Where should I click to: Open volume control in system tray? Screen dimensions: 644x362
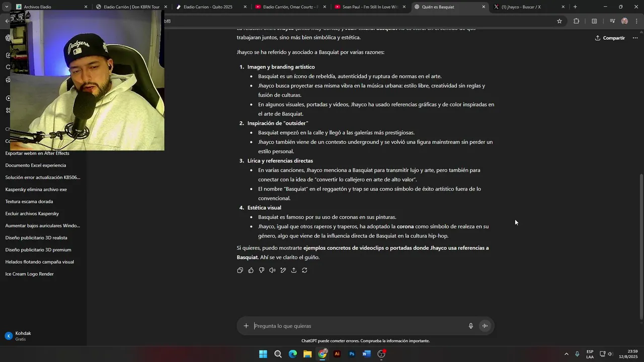pos(610,354)
